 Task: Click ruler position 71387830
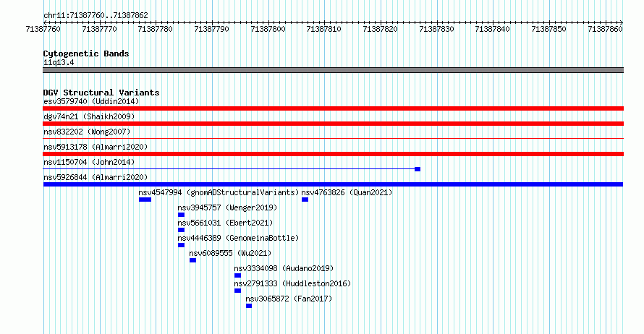tap(436, 29)
